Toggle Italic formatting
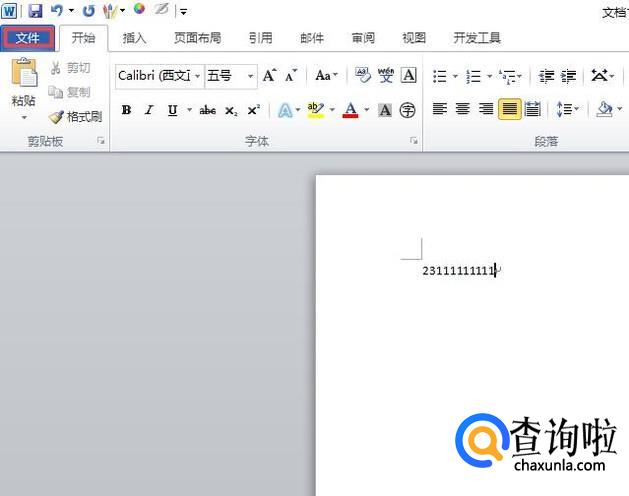The height and width of the screenshot is (496, 629). (x=149, y=110)
